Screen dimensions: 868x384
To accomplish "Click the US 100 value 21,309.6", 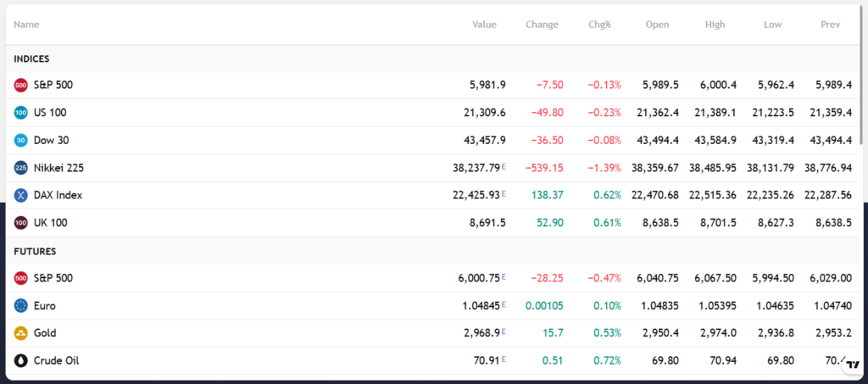I will (x=484, y=113).
